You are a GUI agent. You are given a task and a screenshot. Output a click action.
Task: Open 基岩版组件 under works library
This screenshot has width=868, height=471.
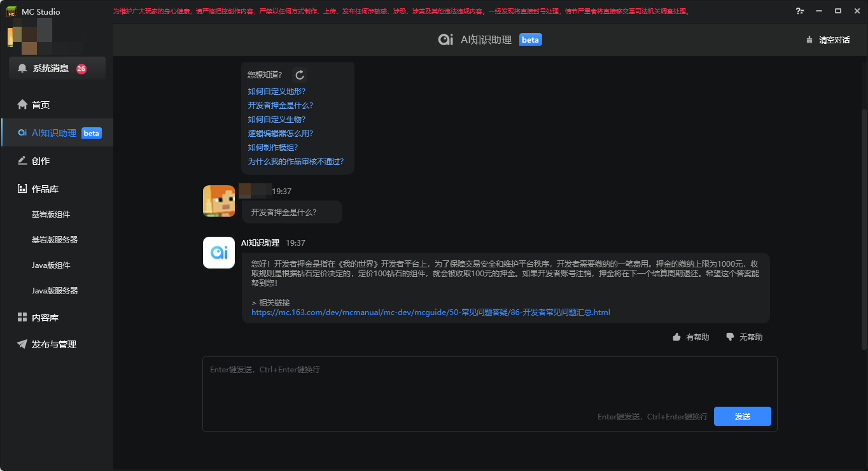pos(51,214)
